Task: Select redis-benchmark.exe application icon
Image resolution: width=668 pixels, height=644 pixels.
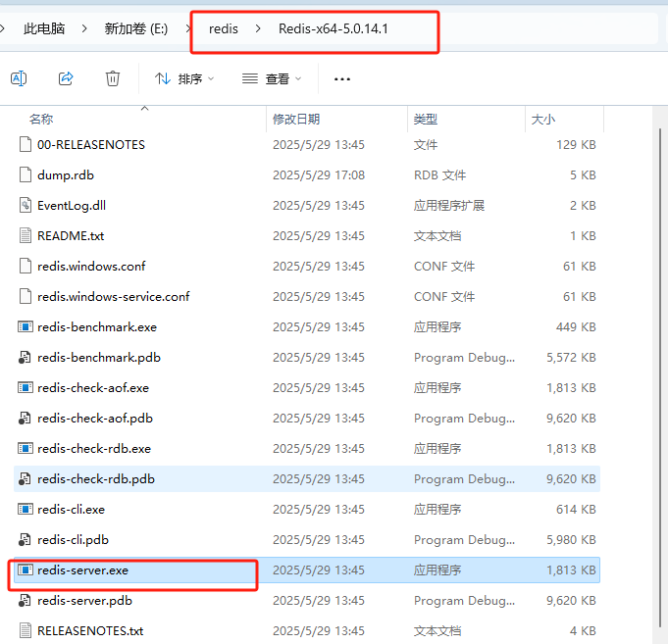Action: [x=26, y=326]
